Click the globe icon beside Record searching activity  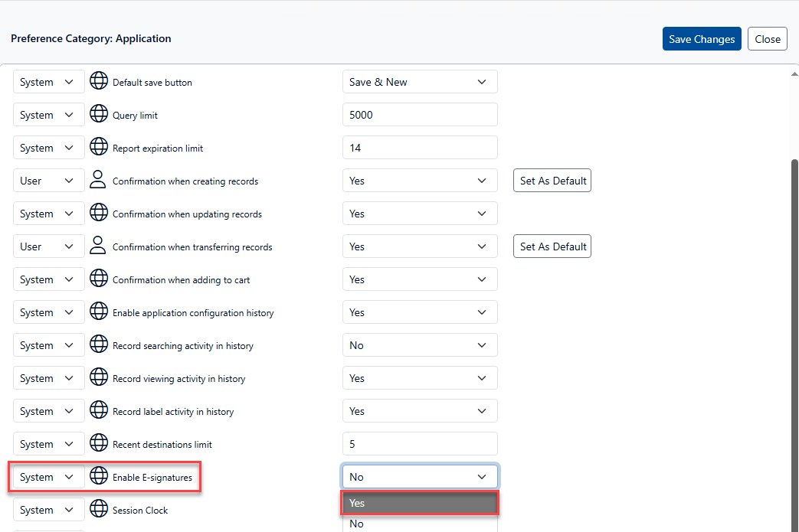click(x=99, y=344)
